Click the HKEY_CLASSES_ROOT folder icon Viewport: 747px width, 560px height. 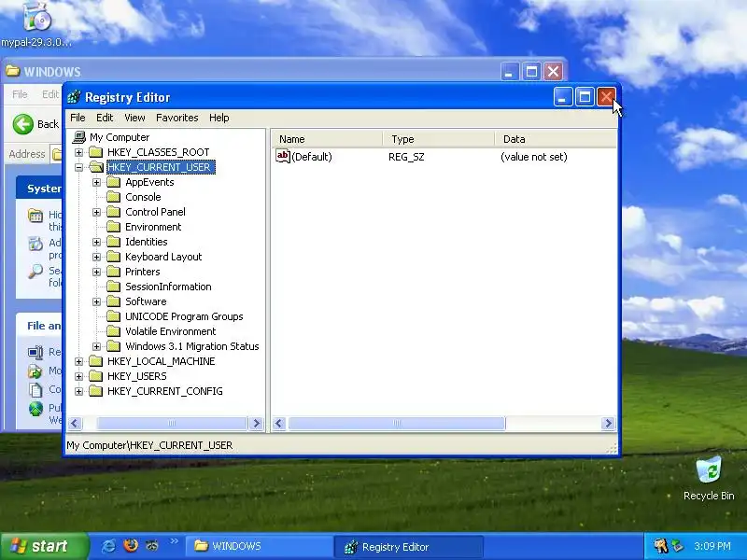[96, 152]
